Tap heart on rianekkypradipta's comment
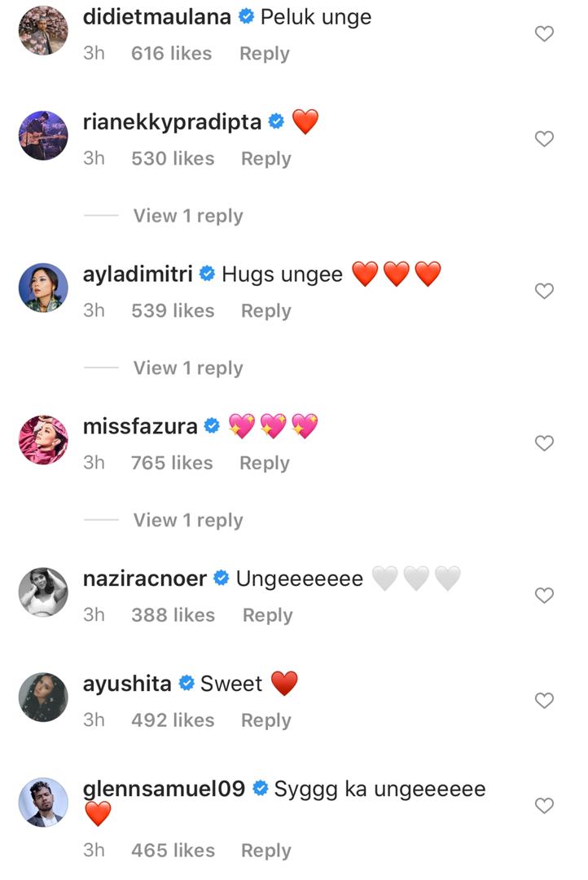Viewport: 588px width, 880px height. 543,139
